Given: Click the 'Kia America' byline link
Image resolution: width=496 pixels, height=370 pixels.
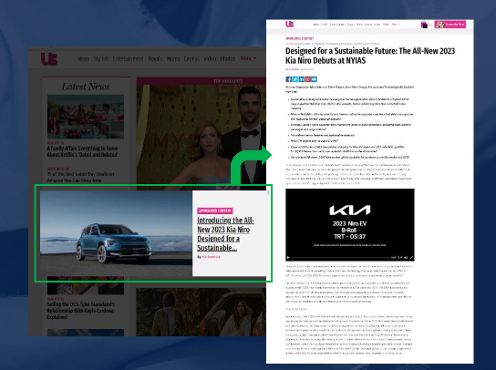Looking at the screenshot, I should pos(211,257).
